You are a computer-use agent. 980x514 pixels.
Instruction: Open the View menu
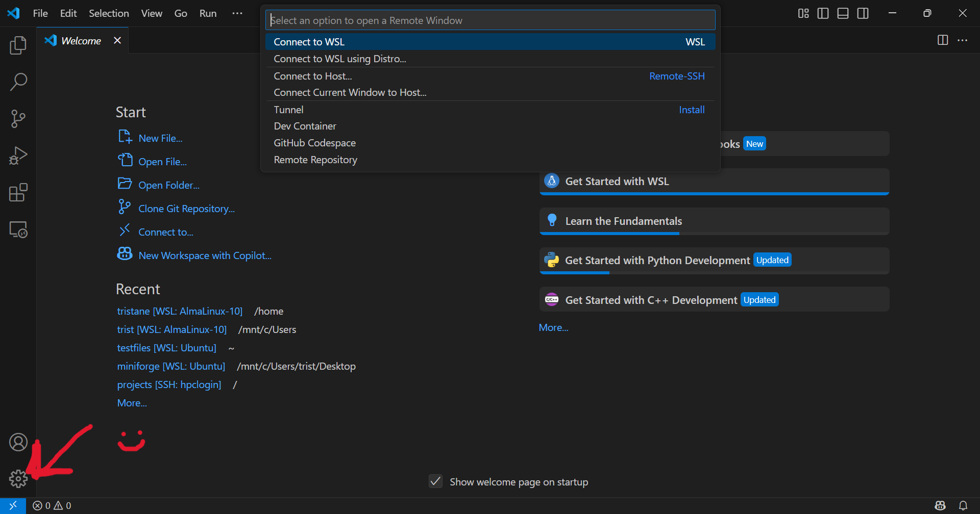152,13
